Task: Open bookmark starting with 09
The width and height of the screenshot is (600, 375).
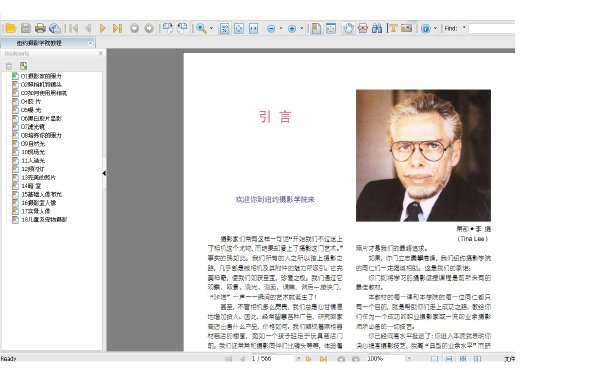Action: pos(33,144)
